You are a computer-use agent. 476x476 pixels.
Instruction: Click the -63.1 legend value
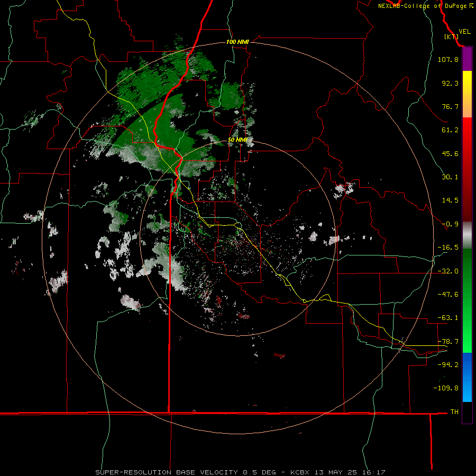point(448,318)
